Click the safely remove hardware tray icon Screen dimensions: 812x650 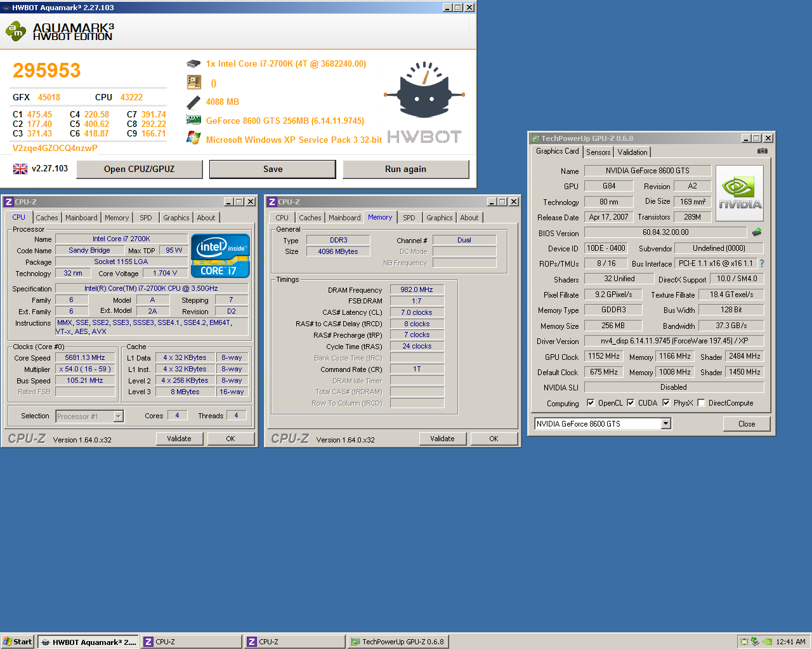tap(755, 642)
